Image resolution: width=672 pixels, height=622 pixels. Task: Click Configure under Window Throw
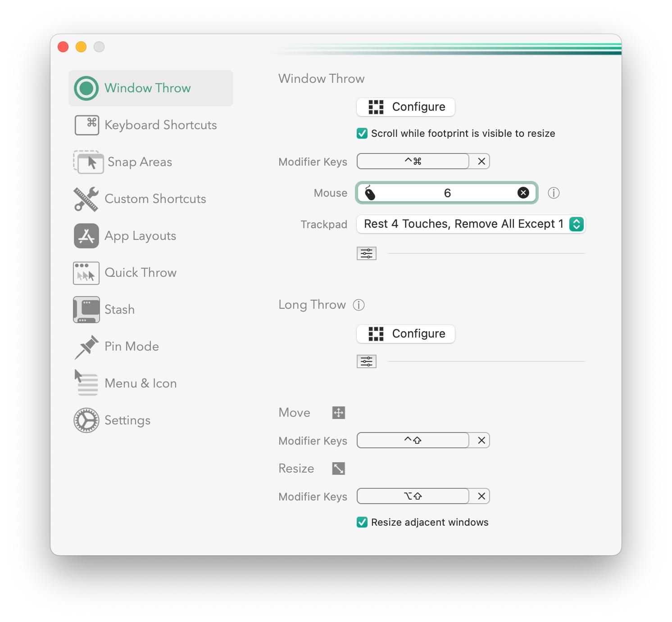click(x=405, y=107)
